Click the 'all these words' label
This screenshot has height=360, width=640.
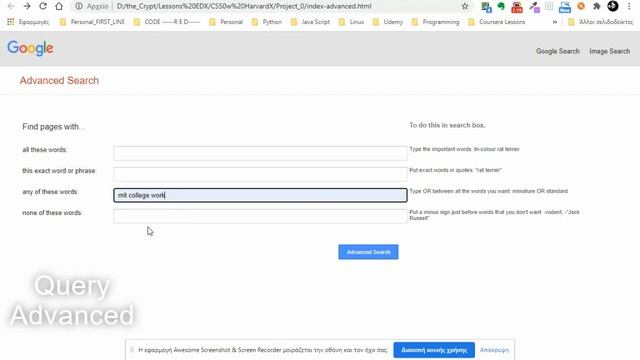click(x=44, y=150)
